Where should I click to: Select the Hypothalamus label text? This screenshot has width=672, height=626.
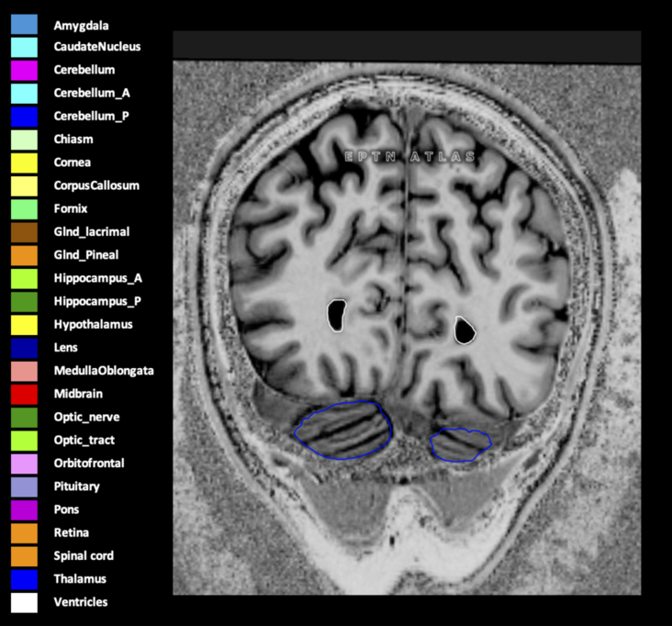93,324
